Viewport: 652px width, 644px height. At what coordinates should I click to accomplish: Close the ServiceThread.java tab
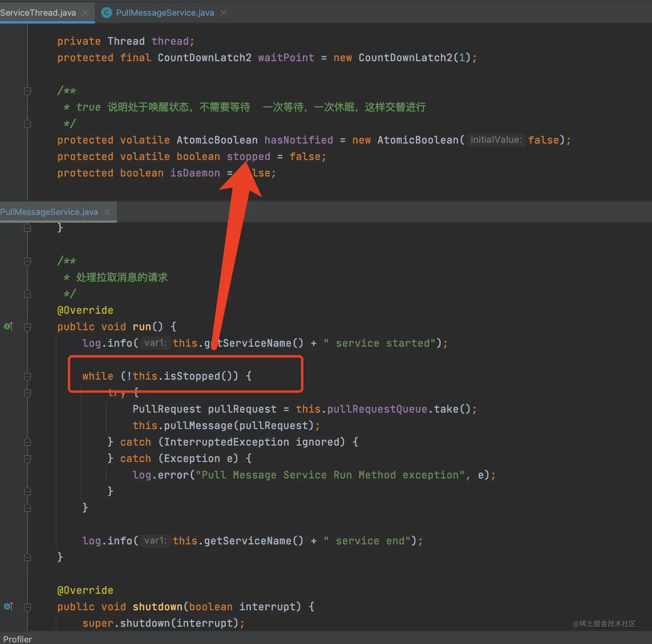[85, 13]
